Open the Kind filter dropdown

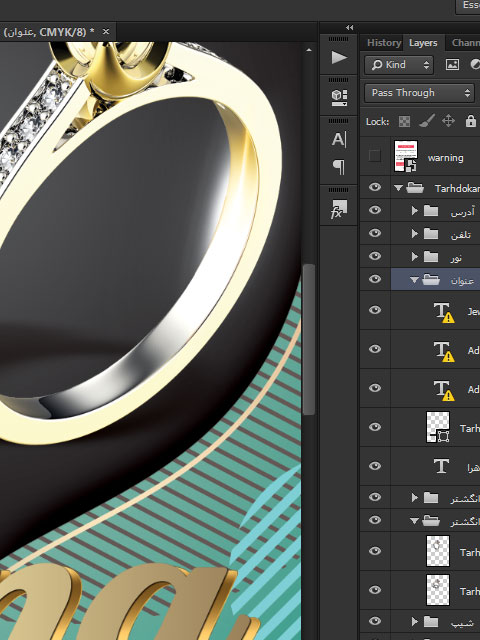pyautogui.click(x=399, y=65)
